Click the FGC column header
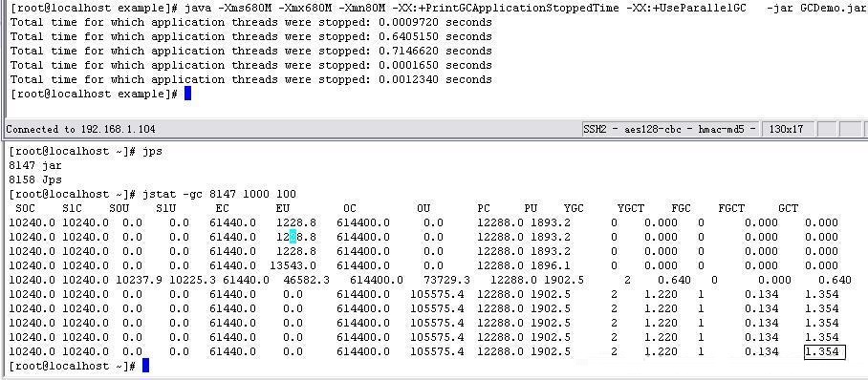 [682, 208]
